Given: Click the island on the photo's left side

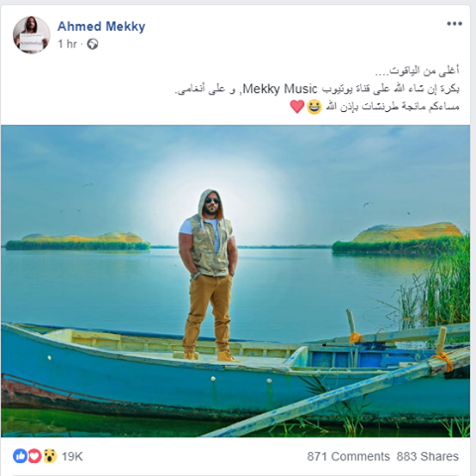Looking at the screenshot, I should 77,241.
